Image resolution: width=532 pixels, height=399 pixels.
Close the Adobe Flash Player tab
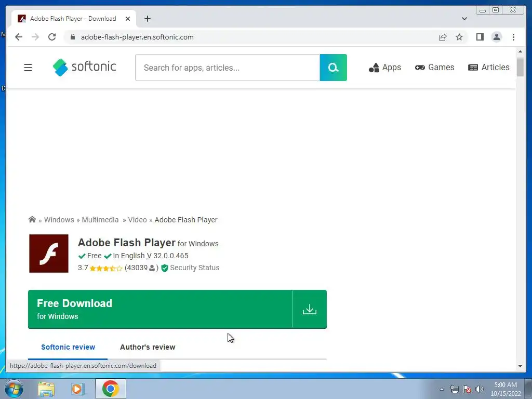128,19
